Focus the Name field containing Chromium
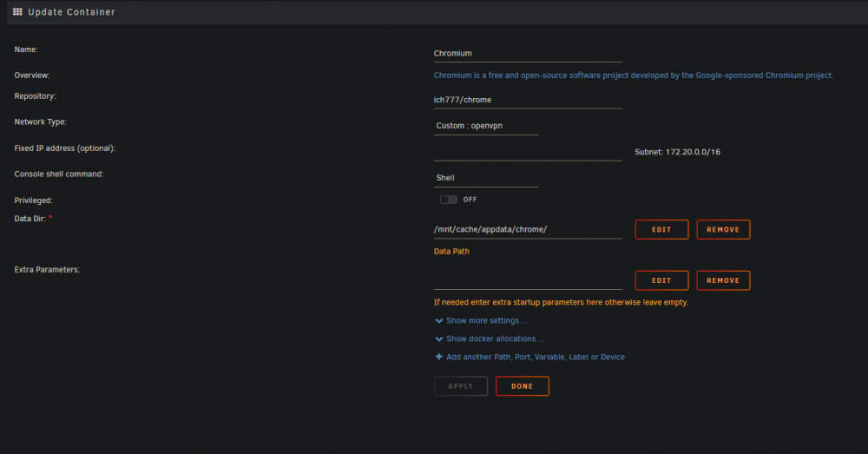This screenshot has height=454, width=868. tap(528, 54)
